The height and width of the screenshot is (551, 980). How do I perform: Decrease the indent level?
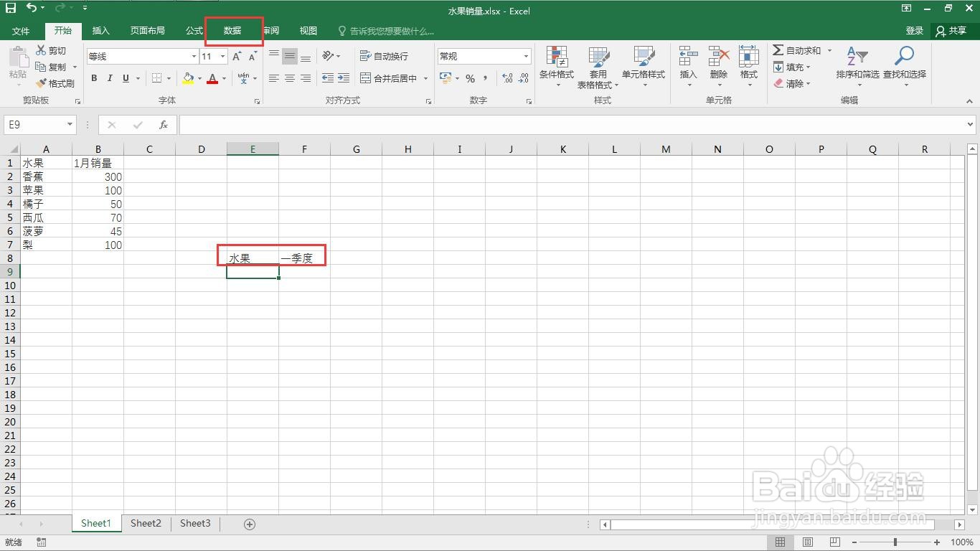coord(328,78)
